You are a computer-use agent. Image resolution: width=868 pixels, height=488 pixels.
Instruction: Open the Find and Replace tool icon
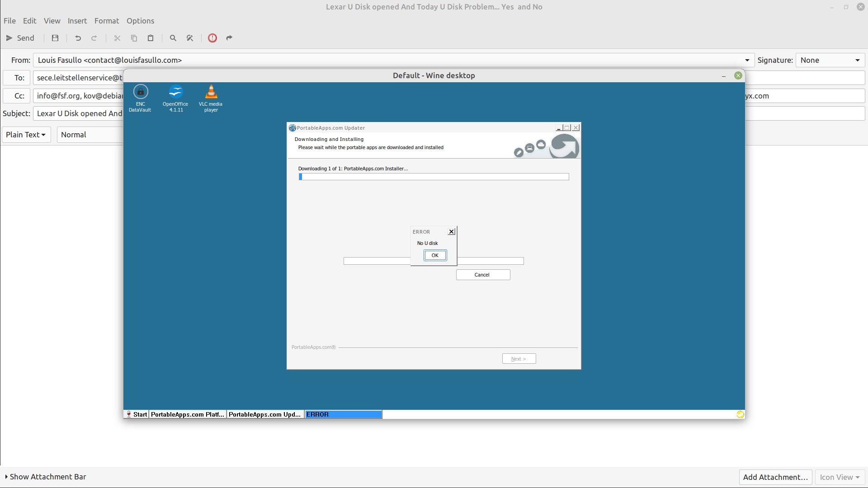tap(190, 38)
